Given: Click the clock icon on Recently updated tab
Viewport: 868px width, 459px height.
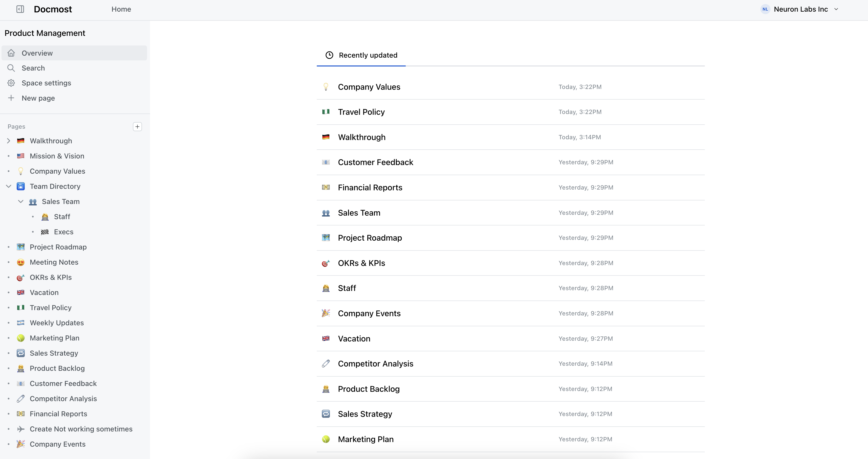Looking at the screenshot, I should pyautogui.click(x=329, y=55).
